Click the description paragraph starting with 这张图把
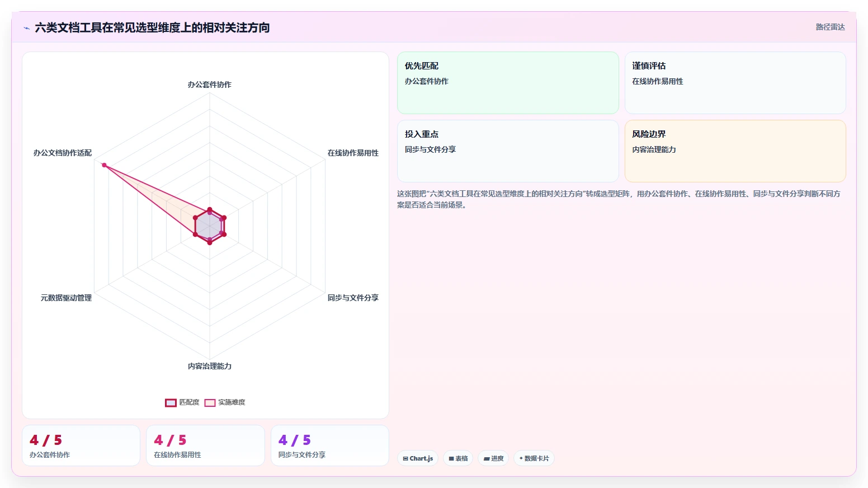 click(619, 199)
